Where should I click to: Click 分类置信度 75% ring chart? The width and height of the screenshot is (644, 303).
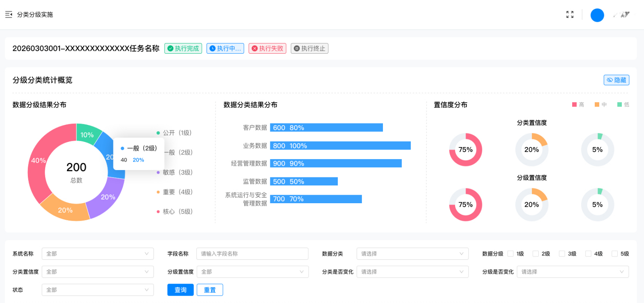[466, 150]
